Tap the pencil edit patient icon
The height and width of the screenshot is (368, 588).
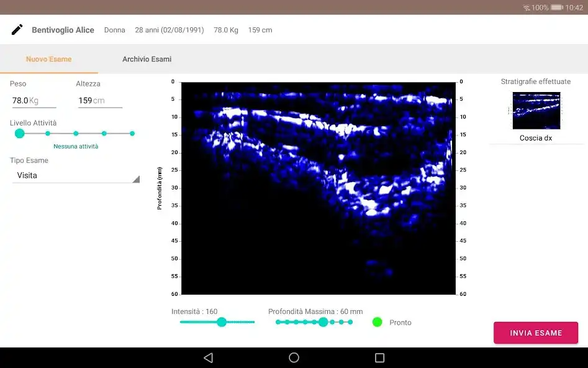pos(17,30)
